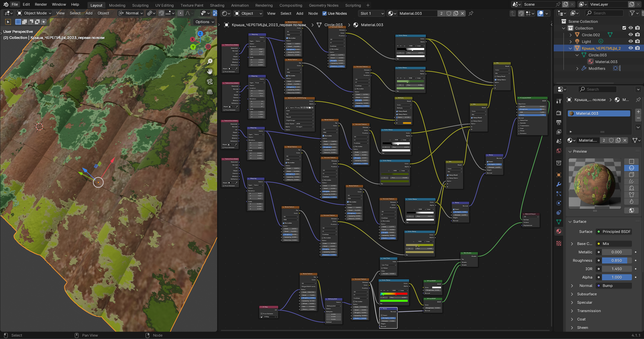This screenshot has width=644, height=339.
Task: Open the Render properties tab
Action: pyautogui.click(x=559, y=113)
